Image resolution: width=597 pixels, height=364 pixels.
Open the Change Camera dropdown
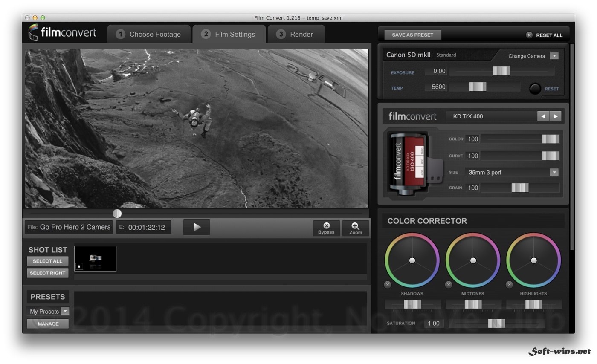554,56
